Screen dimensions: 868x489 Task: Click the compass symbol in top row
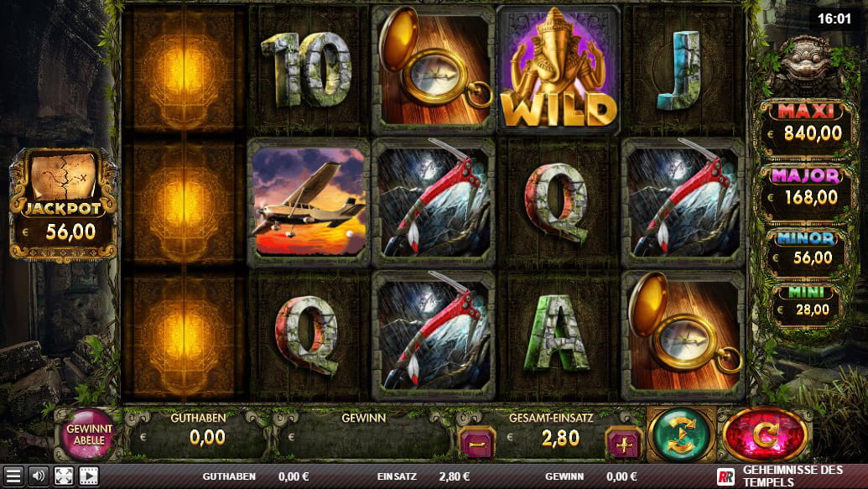pos(434,70)
